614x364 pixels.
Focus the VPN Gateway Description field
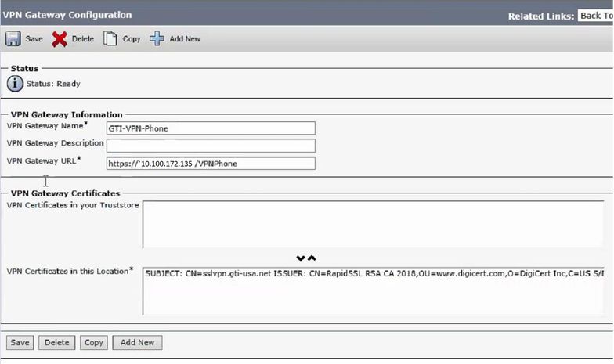[211, 146]
